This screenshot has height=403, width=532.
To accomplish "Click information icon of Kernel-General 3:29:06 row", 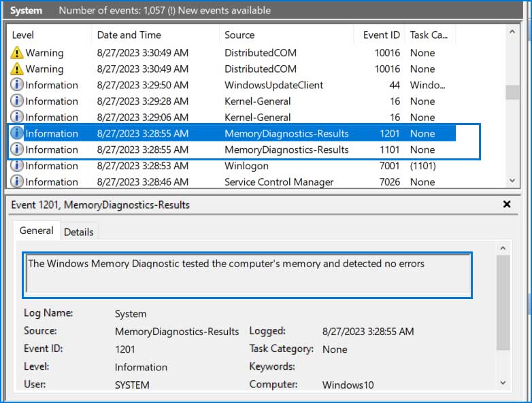I will click(x=16, y=117).
